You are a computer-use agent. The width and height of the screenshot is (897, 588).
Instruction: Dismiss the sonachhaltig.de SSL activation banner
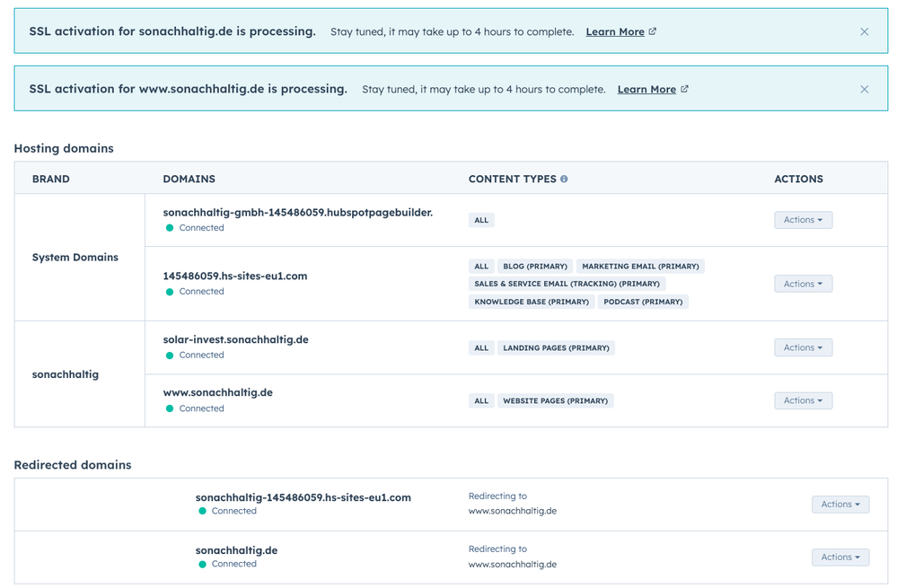864,31
